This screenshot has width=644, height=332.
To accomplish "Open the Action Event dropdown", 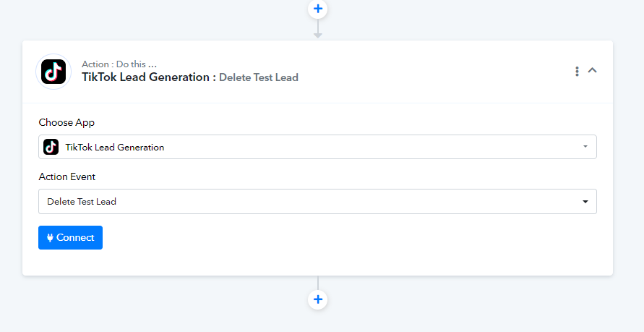I will (317, 201).
